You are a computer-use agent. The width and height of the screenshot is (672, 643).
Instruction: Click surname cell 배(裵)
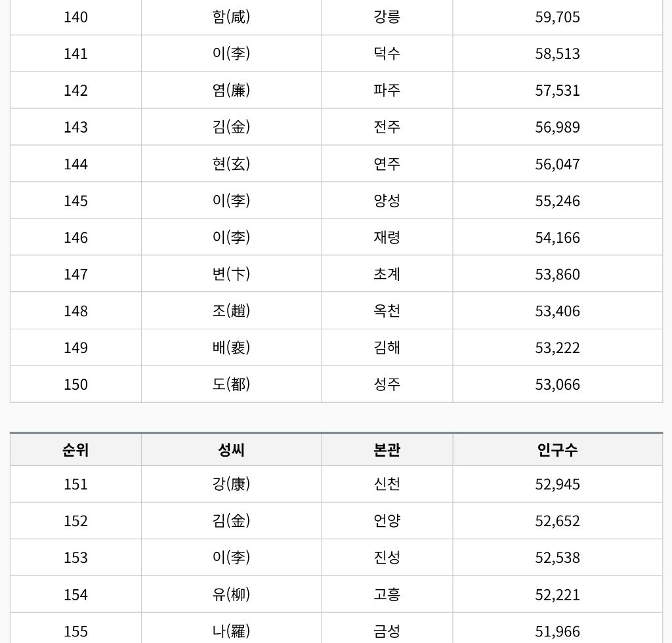[232, 348]
